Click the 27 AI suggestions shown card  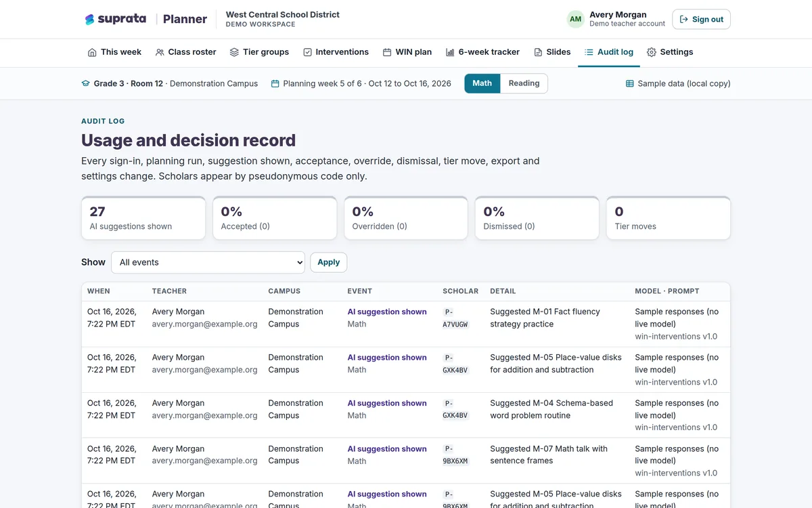[143, 218]
